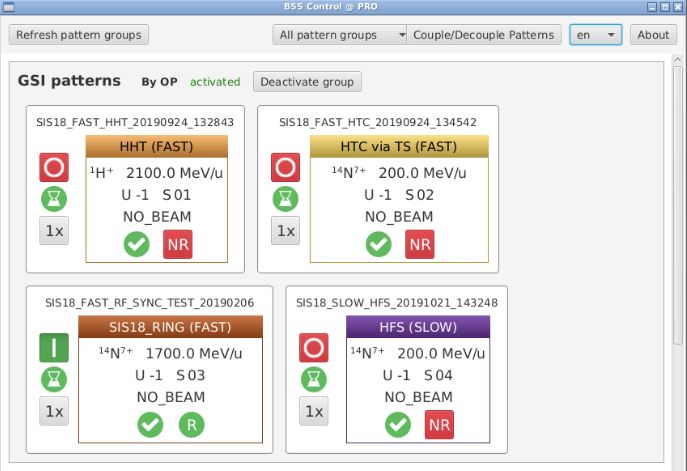
Task: Click the red stop icon in HHT pattern
Action: (55, 167)
